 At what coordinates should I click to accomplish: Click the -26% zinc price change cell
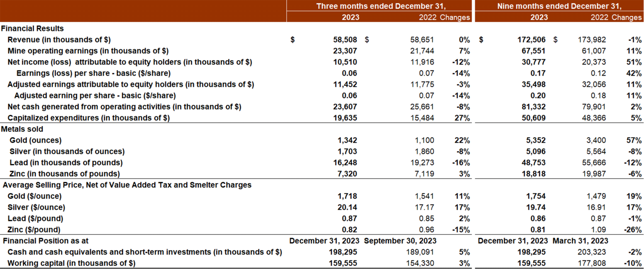tap(632, 230)
